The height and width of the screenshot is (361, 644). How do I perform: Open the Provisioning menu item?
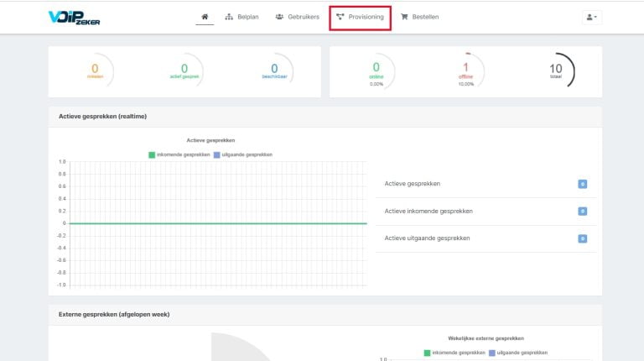360,17
